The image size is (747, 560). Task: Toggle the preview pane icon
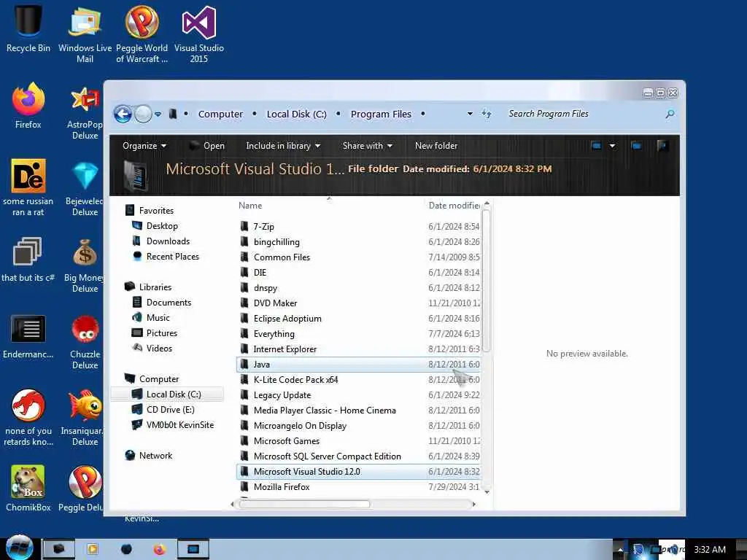point(636,146)
